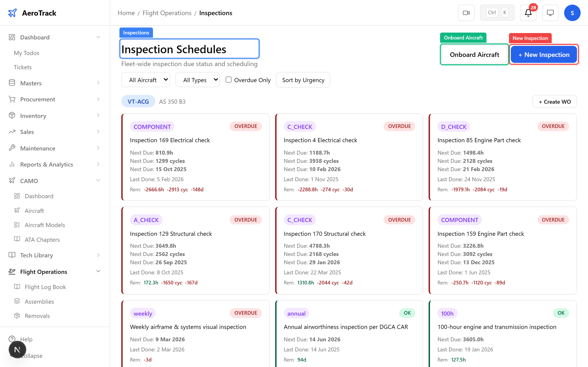
Task: Open Flight Log Book in sidebar
Action: point(45,287)
